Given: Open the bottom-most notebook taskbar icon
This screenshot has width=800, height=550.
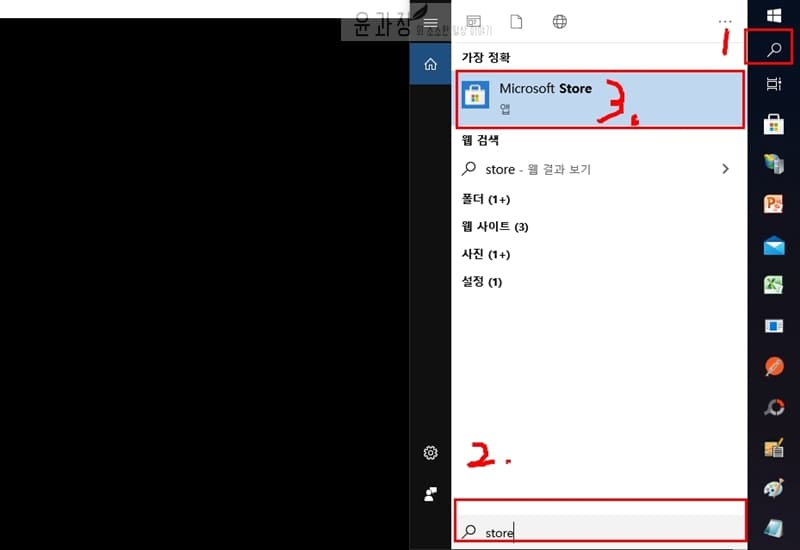Looking at the screenshot, I should pyautogui.click(x=774, y=529).
